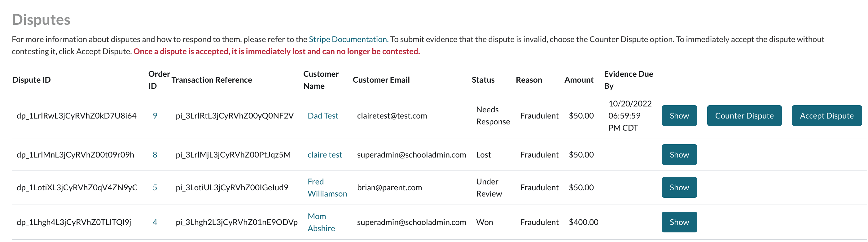Image resolution: width=868 pixels, height=242 pixels.
Task: Open order ID 4 link
Action: click(x=155, y=222)
